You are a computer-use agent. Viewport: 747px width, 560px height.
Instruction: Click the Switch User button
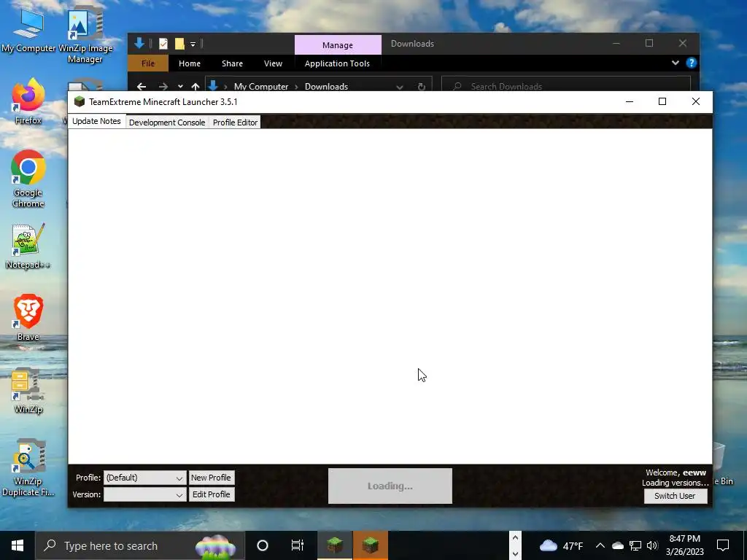pyautogui.click(x=675, y=496)
